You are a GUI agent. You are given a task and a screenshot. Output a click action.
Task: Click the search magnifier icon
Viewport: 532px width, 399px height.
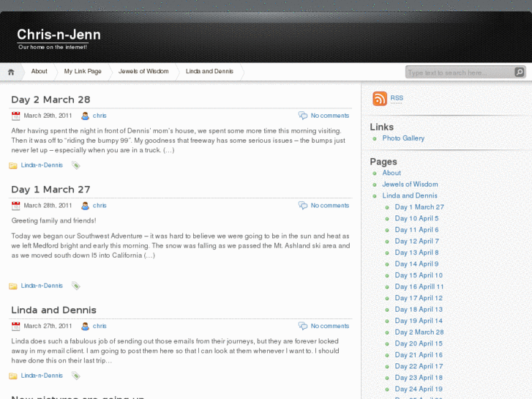tap(519, 72)
